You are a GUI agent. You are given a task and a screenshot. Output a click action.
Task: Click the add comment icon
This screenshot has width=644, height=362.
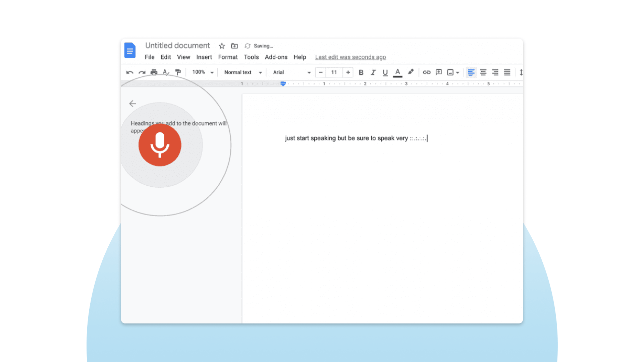coord(438,72)
